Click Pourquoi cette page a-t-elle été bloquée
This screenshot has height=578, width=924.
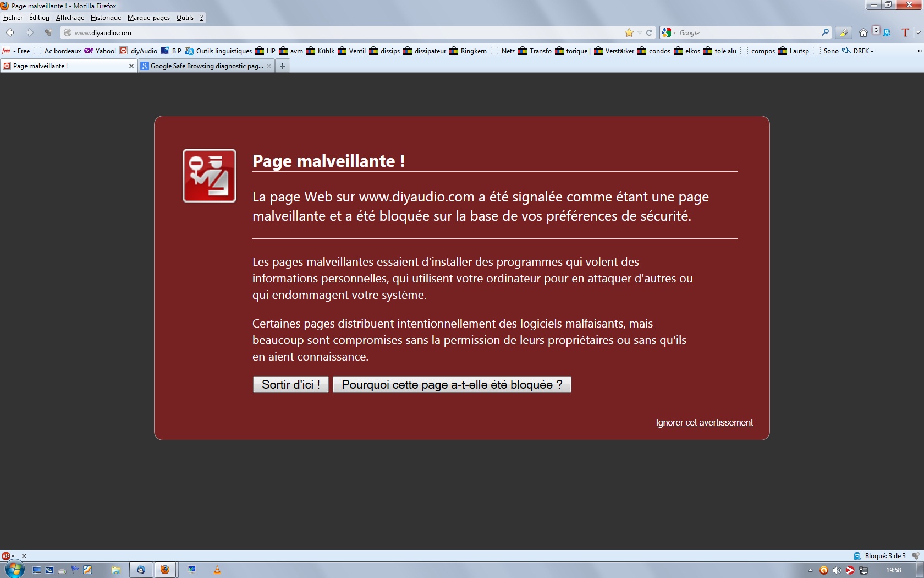pos(452,384)
